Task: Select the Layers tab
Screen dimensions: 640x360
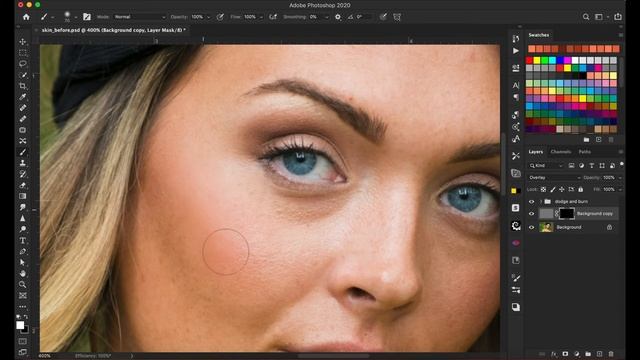Action: click(536, 152)
